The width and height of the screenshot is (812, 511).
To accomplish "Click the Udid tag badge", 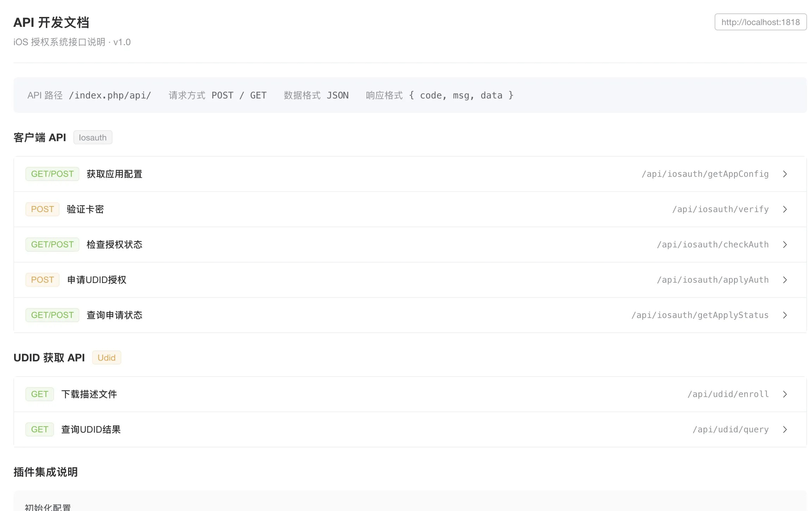I will [106, 358].
